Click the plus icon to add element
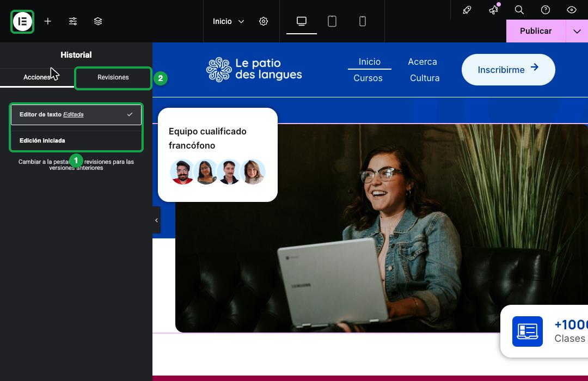 tap(47, 21)
